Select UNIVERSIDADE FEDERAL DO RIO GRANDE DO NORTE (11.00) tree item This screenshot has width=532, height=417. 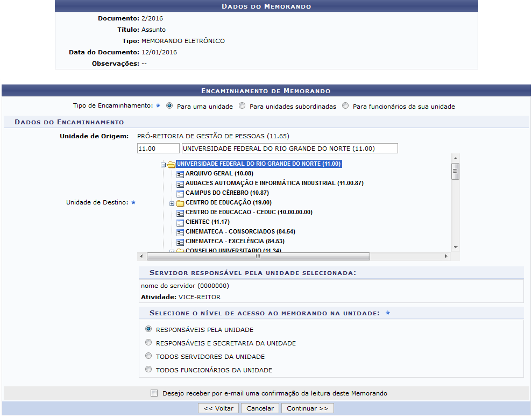259,164
